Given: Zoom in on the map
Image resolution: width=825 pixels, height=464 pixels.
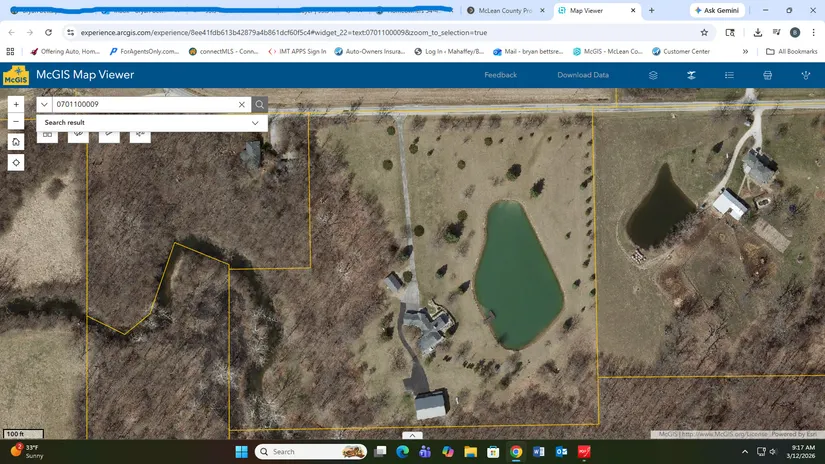Looking at the screenshot, I should pyautogui.click(x=16, y=104).
